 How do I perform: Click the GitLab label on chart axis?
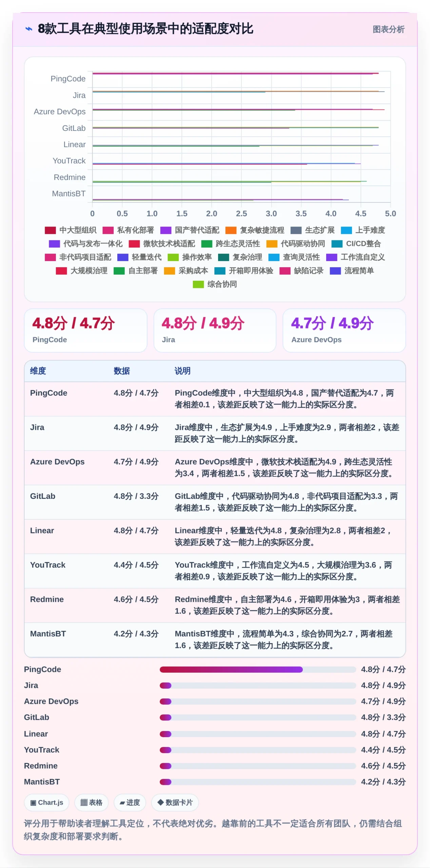pyautogui.click(x=74, y=128)
